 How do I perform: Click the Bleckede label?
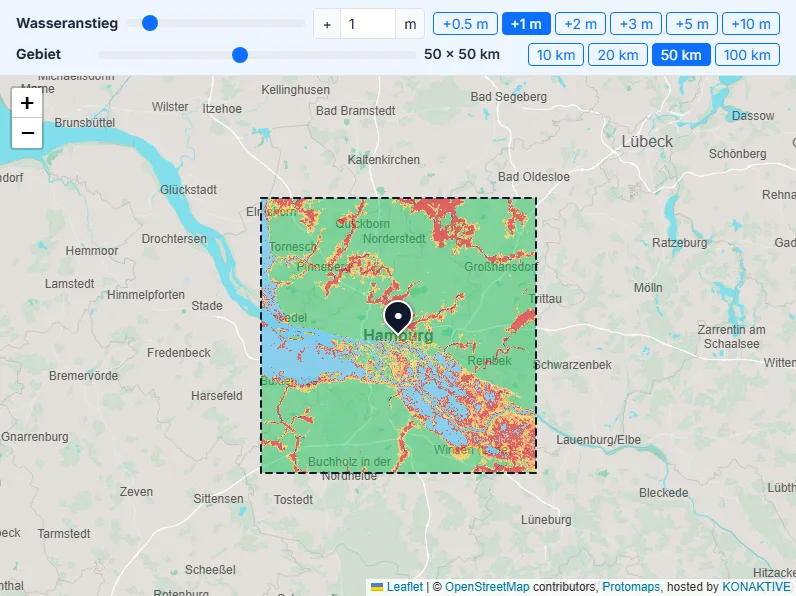[664, 493]
